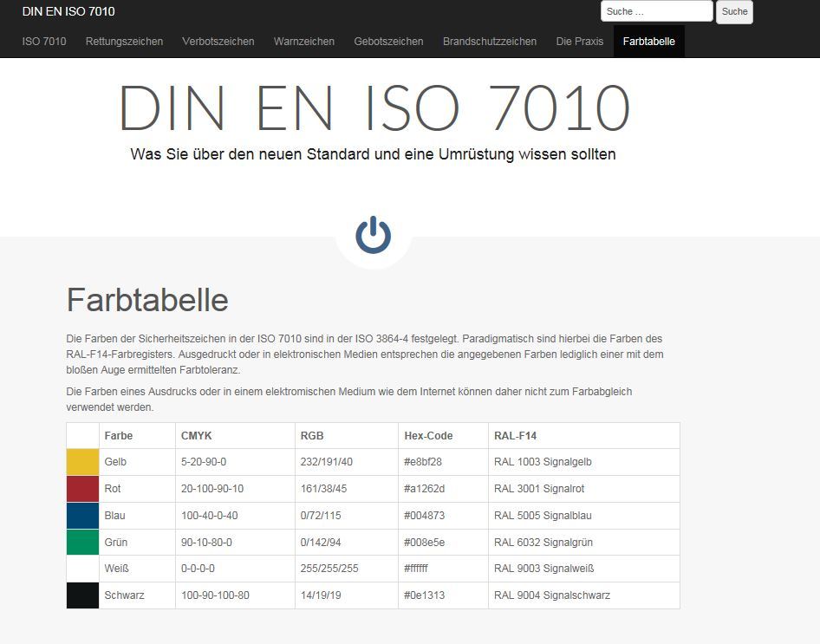The height and width of the screenshot is (644, 820).
Task: Click the RAL 5005 Signalblau cell
Action: [543, 516]
